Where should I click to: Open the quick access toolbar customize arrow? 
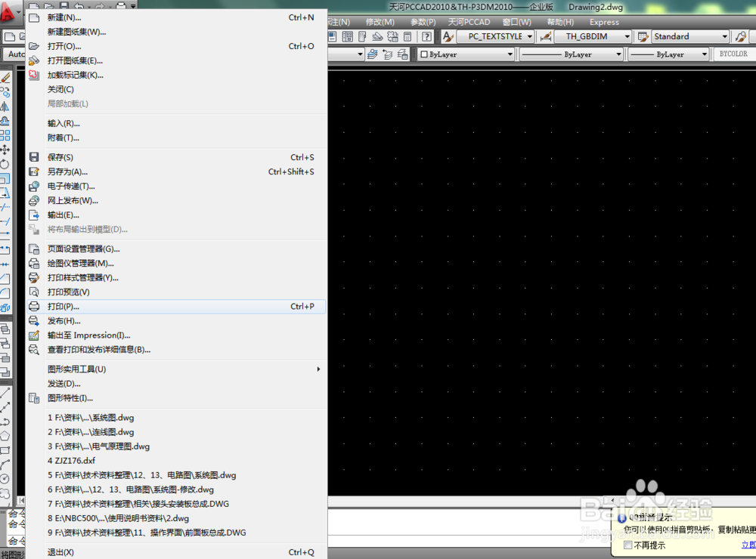point(134,6)
